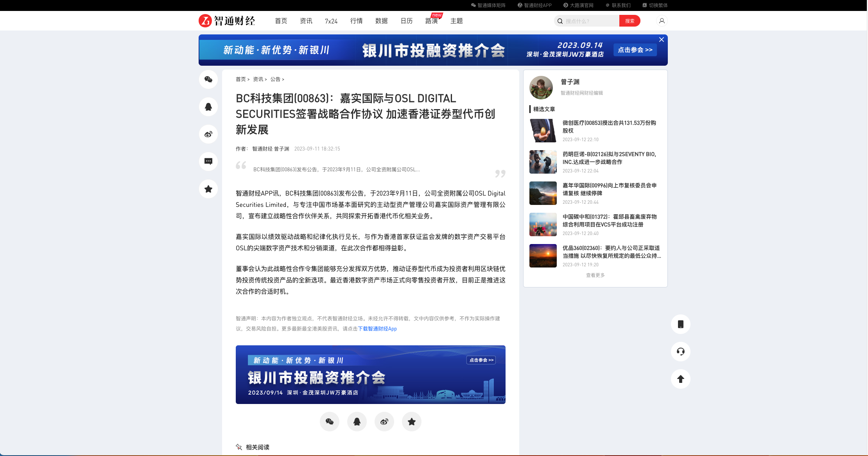
Task: Open comments icon in left sidebar
Action: 208,162
